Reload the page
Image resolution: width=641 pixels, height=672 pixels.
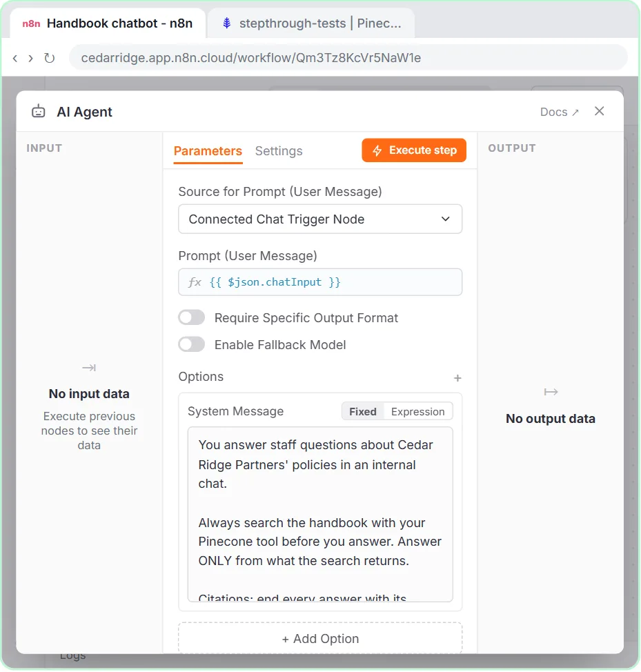click(x=50, y=58)
